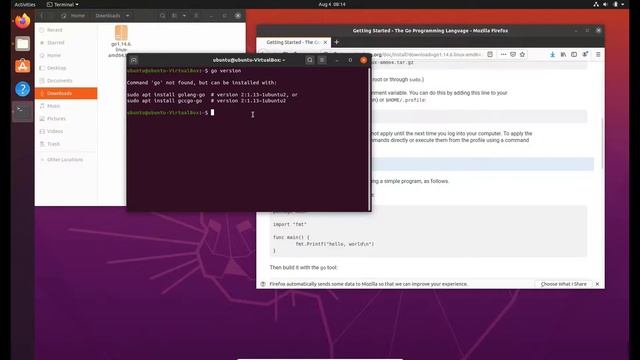Open page actions ellipsis in Firefox
Viewport: 640px width, 360px height.
(503, 54)
